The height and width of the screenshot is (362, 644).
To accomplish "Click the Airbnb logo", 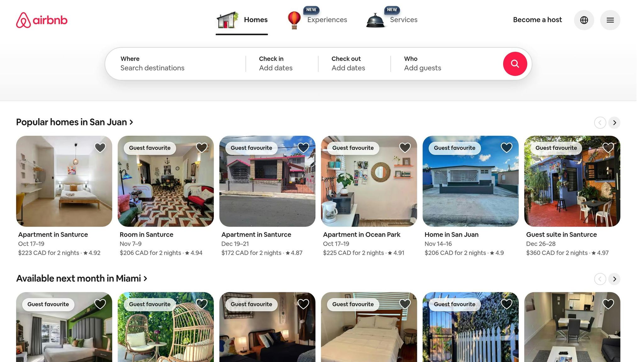I will (42, 20).
